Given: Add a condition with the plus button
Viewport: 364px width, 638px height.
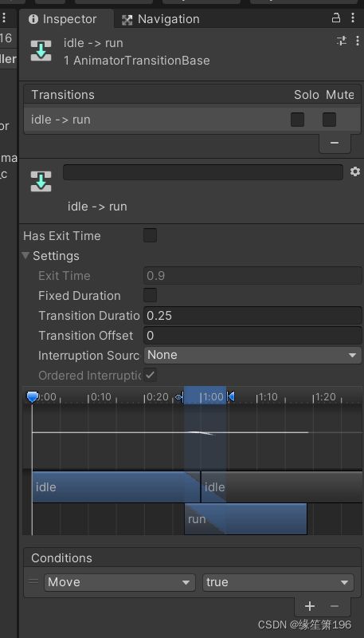Looking at the screenshot, I should point(310,606).
